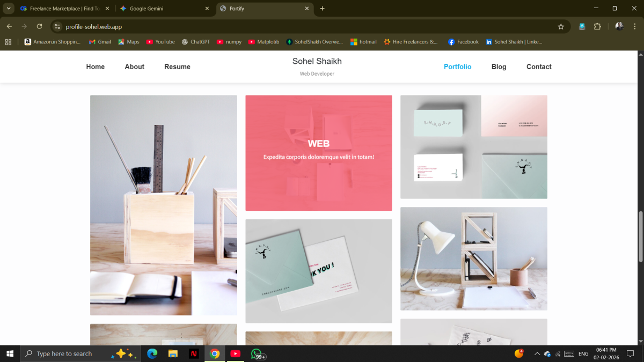644x362 pixels.
Task: Launch Netflix from the taskbar
Action: point(194,353)
